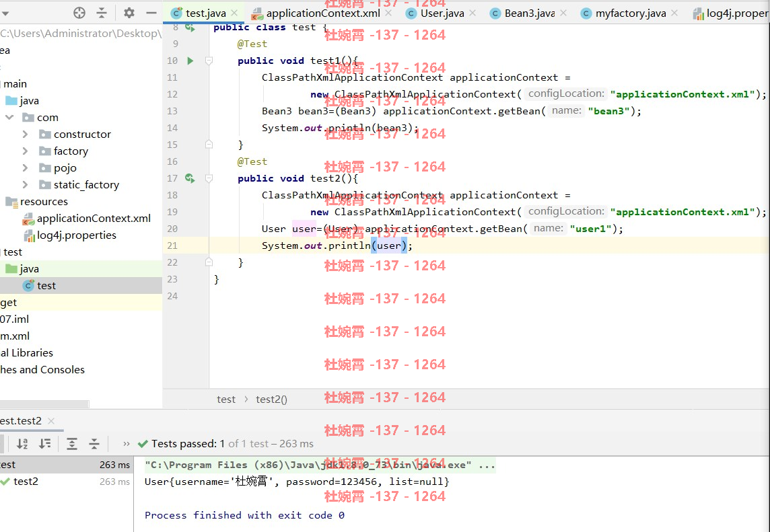Sort test results alphabetically
The image size is (770, 532).
coord(23,444)
